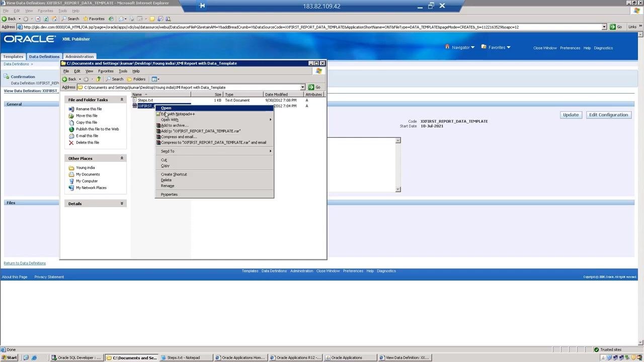
Task: Open My Documents in Other Places
Action: coord(88,174)
